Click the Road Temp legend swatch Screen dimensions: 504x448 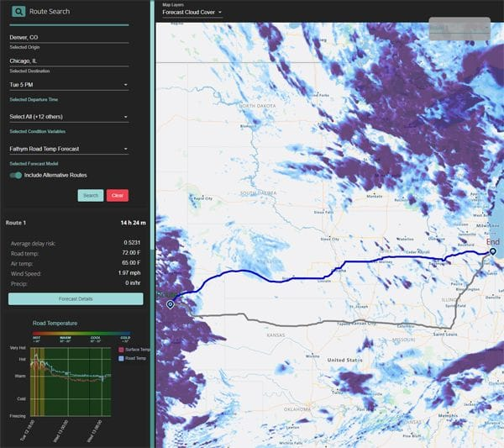pyautogui.click(x=121, y=357)
